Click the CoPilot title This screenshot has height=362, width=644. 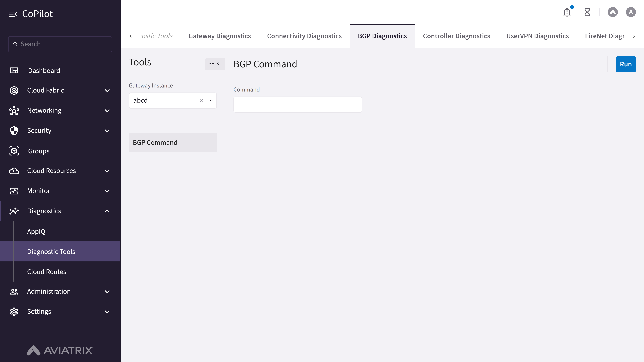pyautogui.click(x=37, y=14)
